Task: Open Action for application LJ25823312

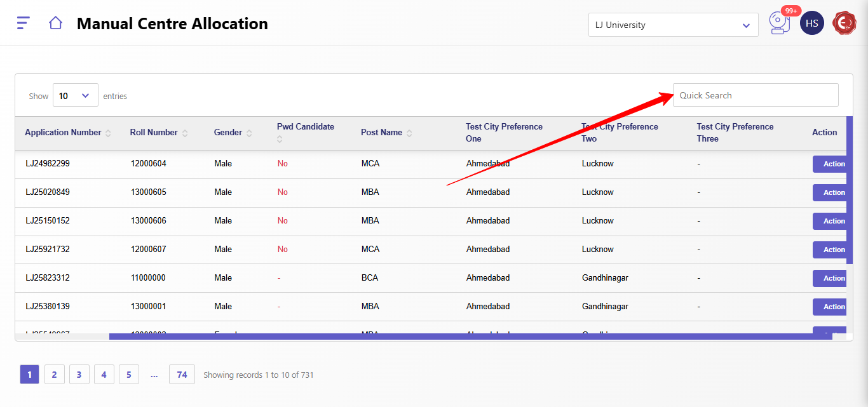Action: point(830,278)
